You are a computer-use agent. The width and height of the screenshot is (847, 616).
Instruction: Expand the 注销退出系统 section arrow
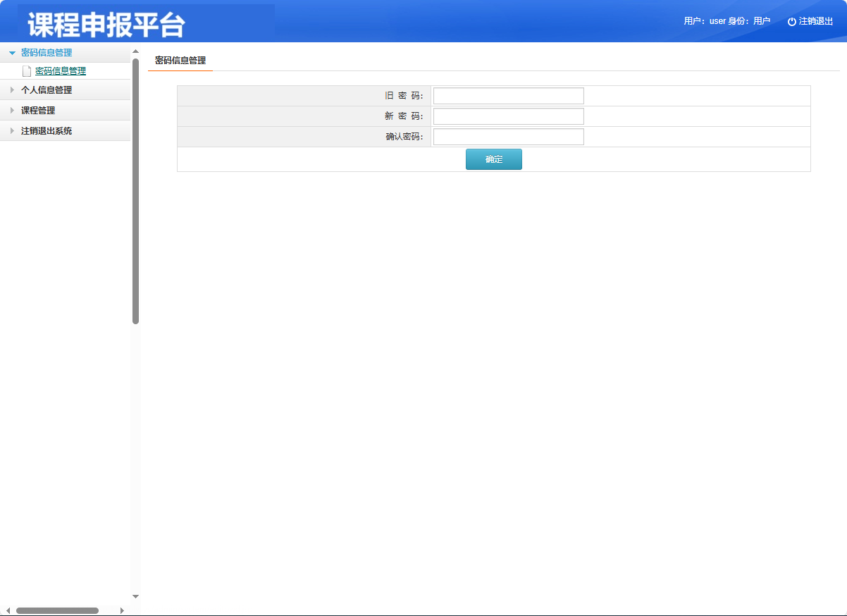pyautogui.click(x=12, y=130)
